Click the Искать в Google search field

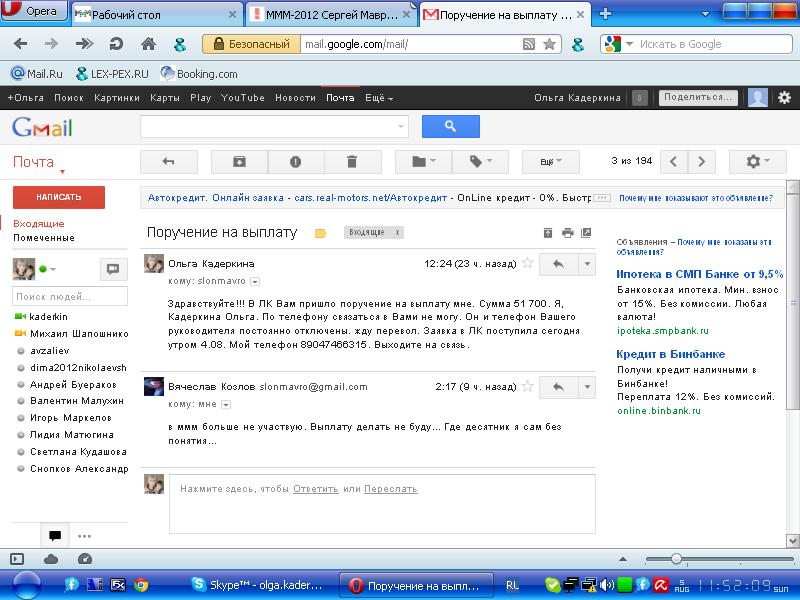pyautogui.click(x=713, y=44)
